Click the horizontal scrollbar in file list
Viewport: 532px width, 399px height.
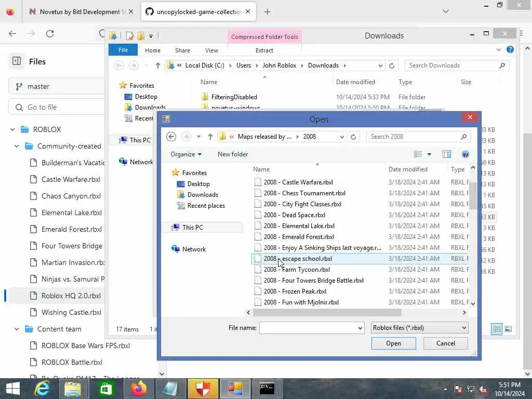coord(327,312)
